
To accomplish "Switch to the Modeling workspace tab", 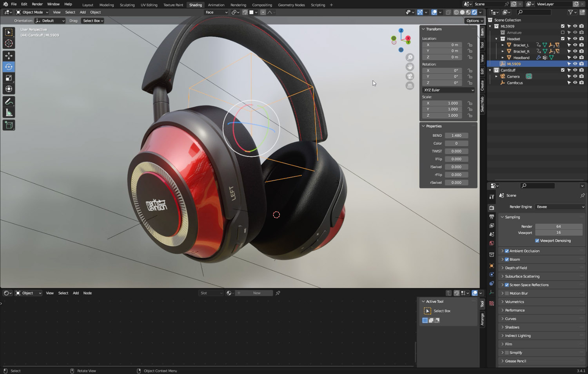I will [106, 5].
